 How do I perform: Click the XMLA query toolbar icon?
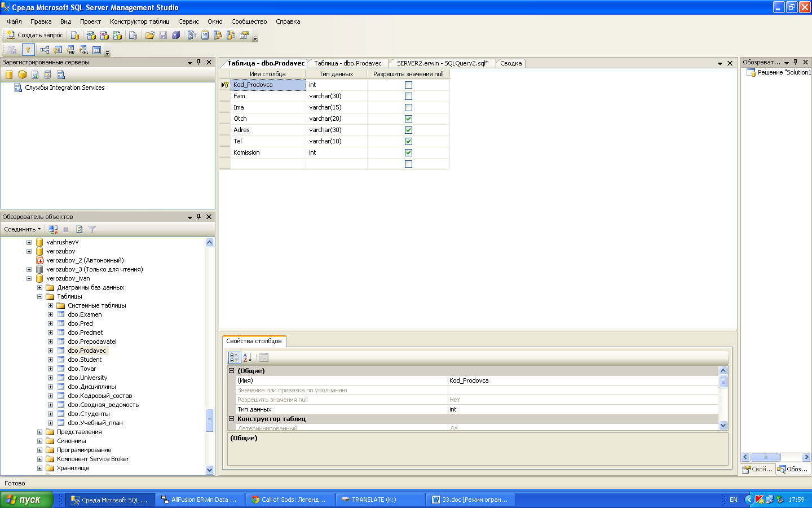[117, 35]
